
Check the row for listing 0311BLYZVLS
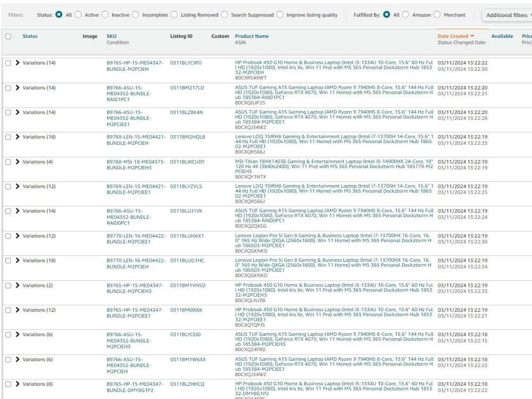pos(8,187)
